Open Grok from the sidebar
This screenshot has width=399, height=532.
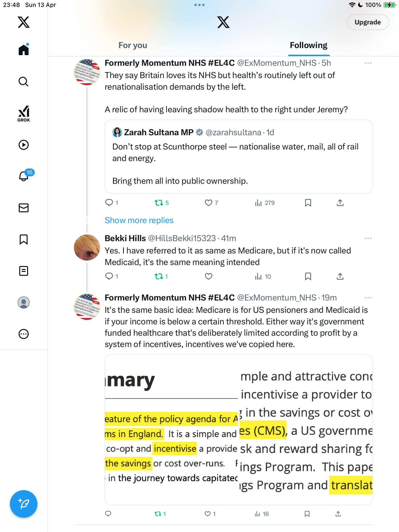tap(24, 114)
